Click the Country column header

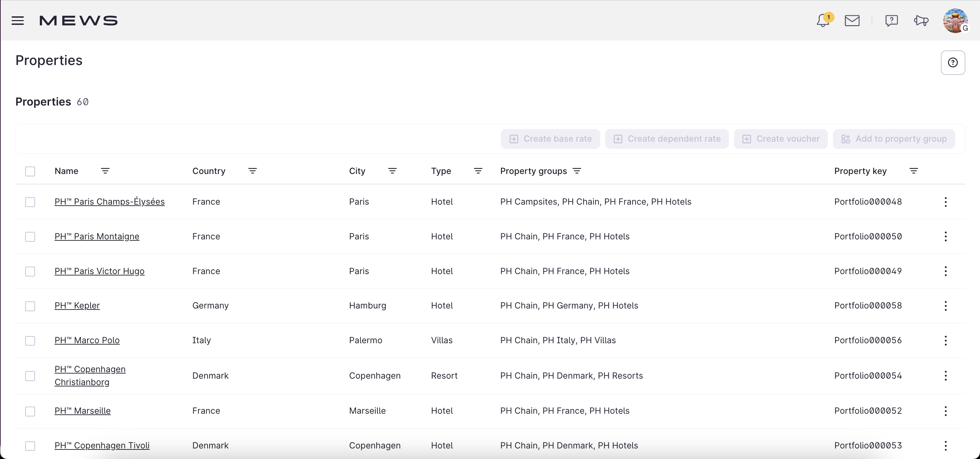209,171
